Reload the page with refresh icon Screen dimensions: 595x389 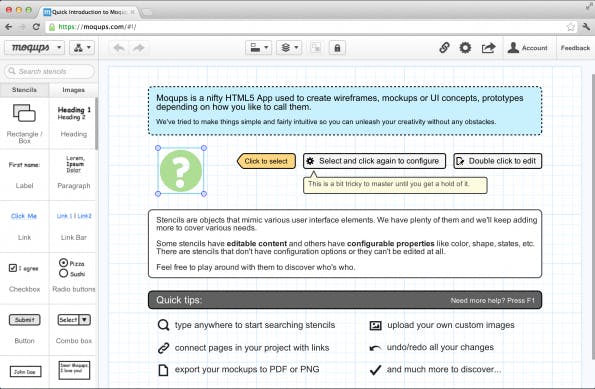(x=36, y=27)
